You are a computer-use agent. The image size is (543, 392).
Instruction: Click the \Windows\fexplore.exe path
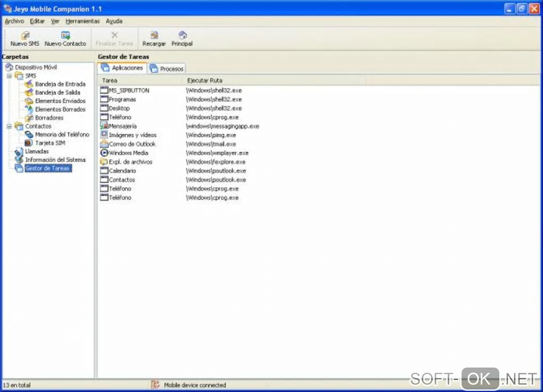click(x=216, y=162)
